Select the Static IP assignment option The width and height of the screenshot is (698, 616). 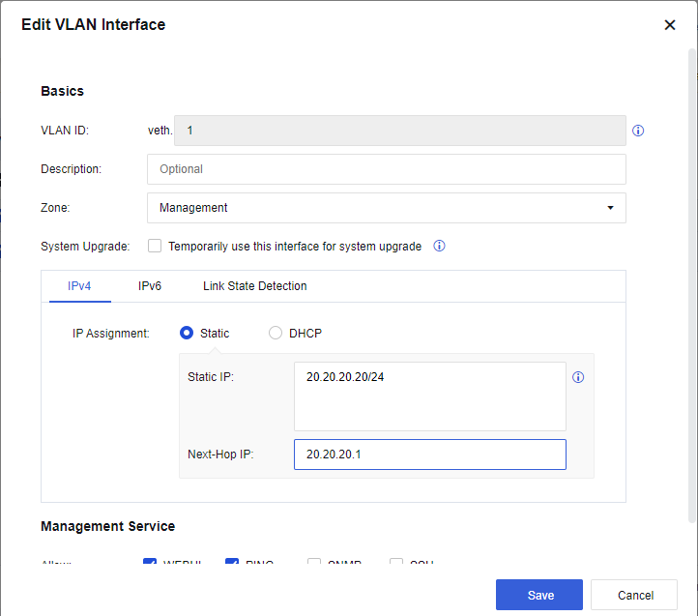pos(187,333)
